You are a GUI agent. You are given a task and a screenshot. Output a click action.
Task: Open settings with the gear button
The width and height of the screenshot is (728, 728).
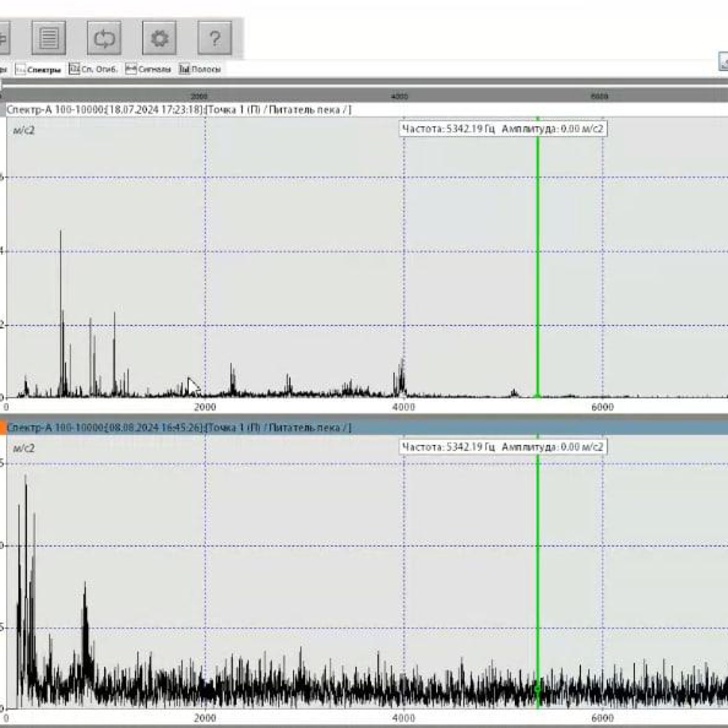point(159,38)
